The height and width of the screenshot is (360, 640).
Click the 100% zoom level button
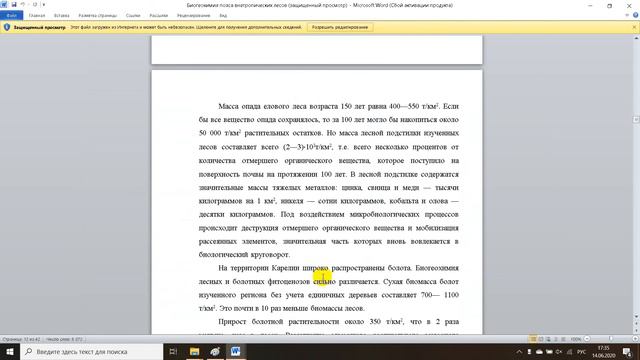coord(576,339)
